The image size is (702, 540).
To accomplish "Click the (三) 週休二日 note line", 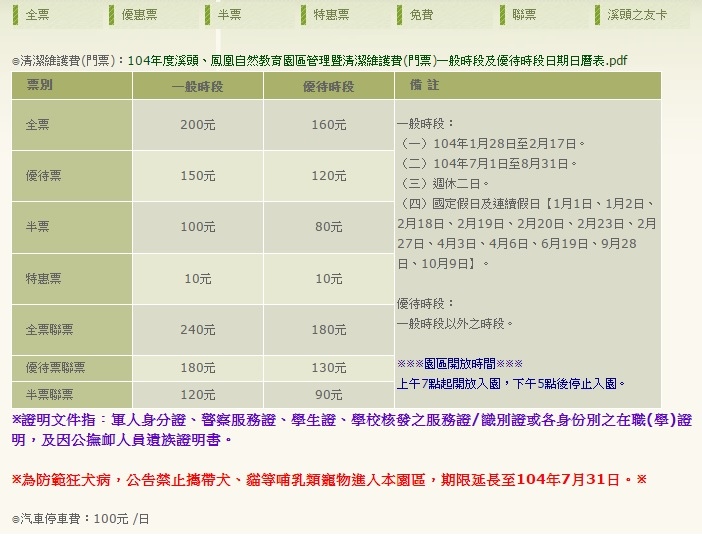I will [x=443, y=184].
